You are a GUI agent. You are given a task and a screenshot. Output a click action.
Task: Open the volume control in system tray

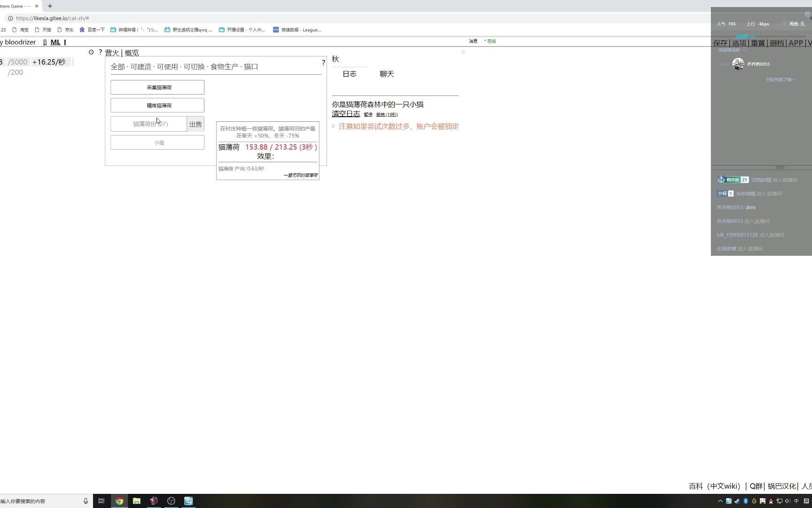click(788, 501)
